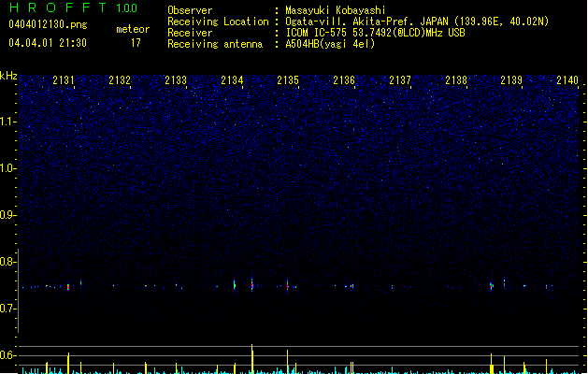The image size is (588, 374).
Task: Click the 0.7 kHz axis label
Action: point(7,309)
